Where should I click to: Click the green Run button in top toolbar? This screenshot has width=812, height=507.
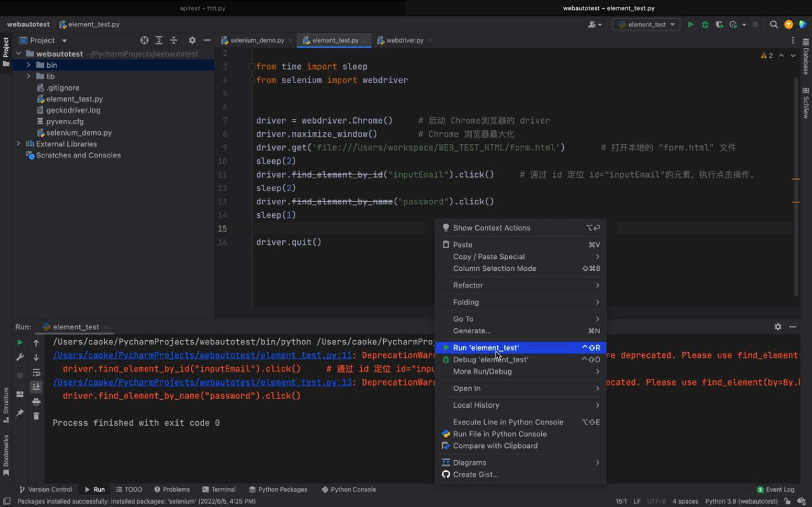[x=691, y=25]
